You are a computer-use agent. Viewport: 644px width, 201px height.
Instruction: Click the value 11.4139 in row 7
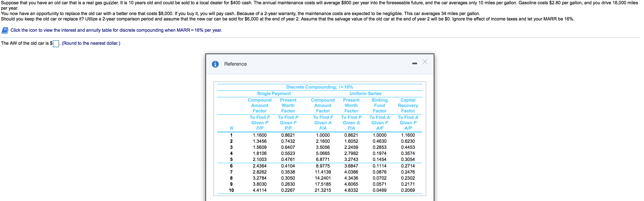[x=323, y=172]
